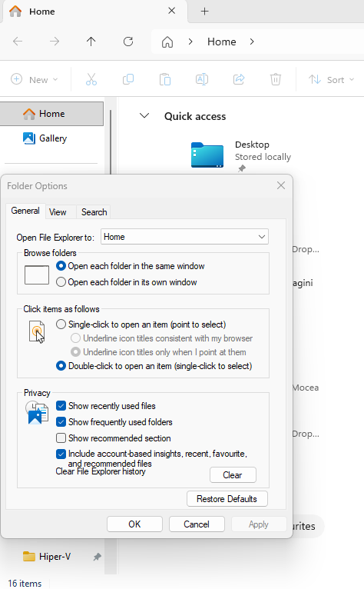The image size is (364, 589).
Task: Open the New item dropdown
Action: [x=34, y=80]
